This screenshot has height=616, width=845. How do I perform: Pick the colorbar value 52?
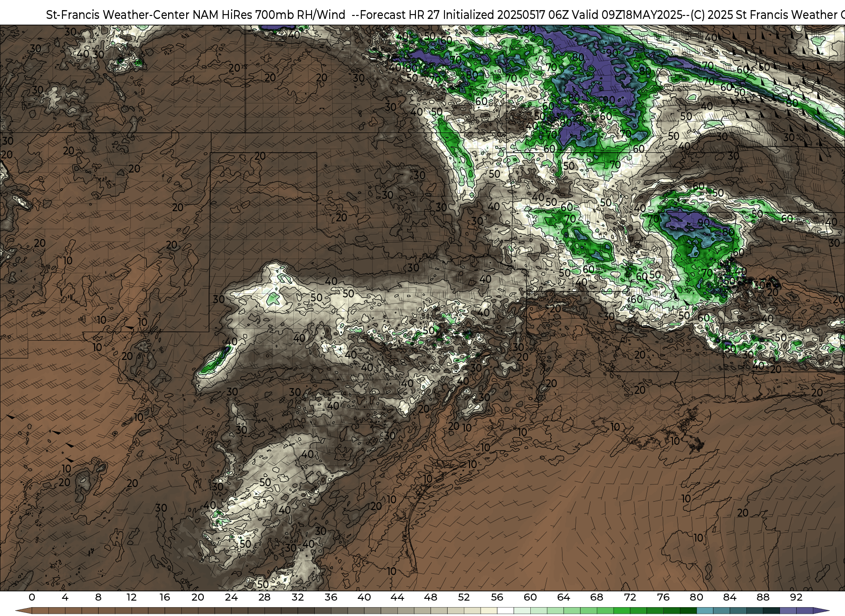click(x=464, y=597)
